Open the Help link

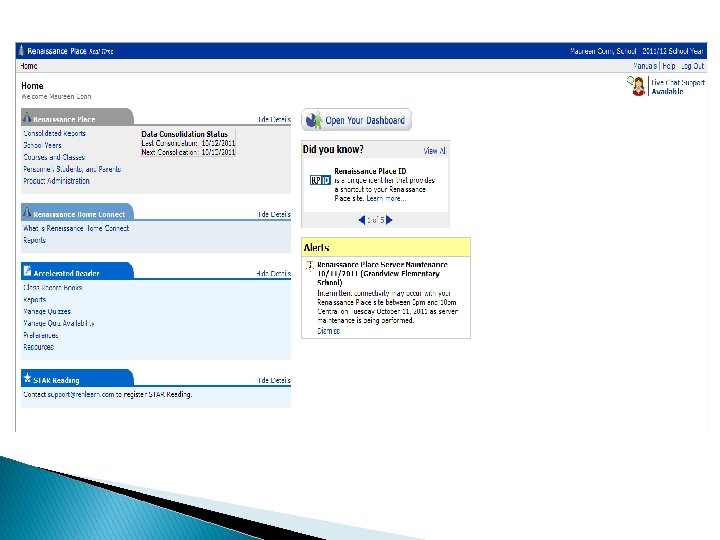point(669,66)
